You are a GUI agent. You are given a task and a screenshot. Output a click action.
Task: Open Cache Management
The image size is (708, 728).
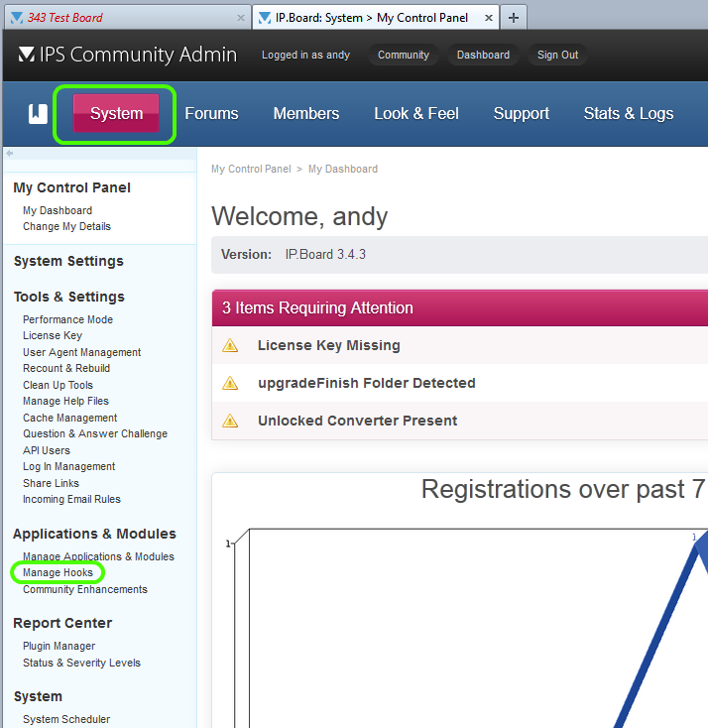[70, 418]
